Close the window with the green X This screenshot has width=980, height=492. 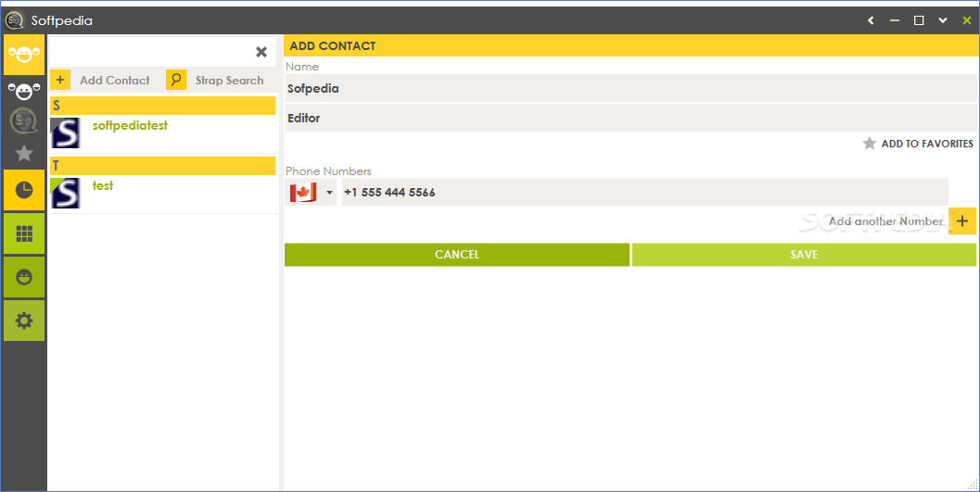(966, 20)
